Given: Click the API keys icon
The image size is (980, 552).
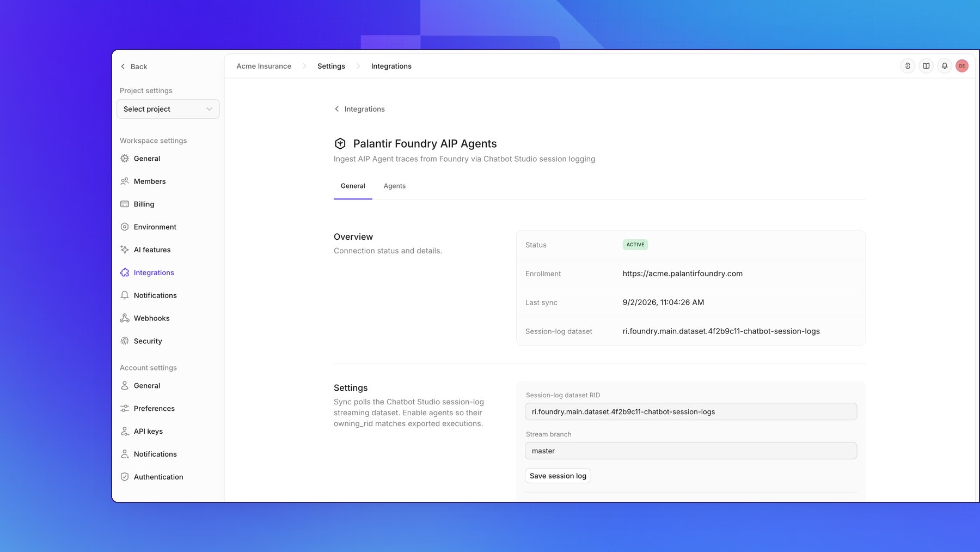Looking at the screenshot, I should [x=125, y=432].
